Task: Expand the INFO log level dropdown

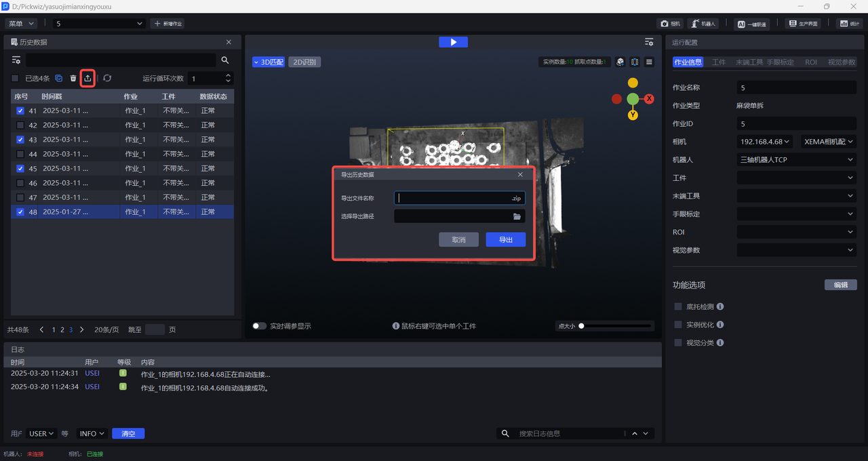Action: (x=92, y=434)
